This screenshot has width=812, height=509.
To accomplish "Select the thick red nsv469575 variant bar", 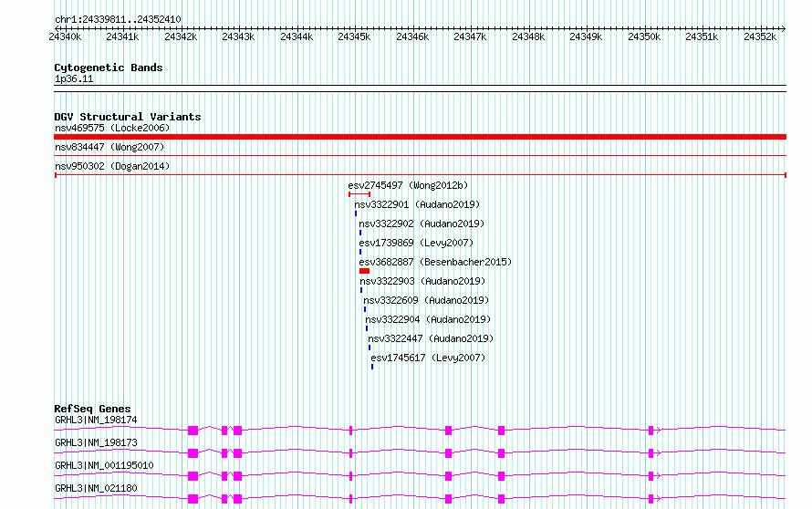I will [420, 137].
